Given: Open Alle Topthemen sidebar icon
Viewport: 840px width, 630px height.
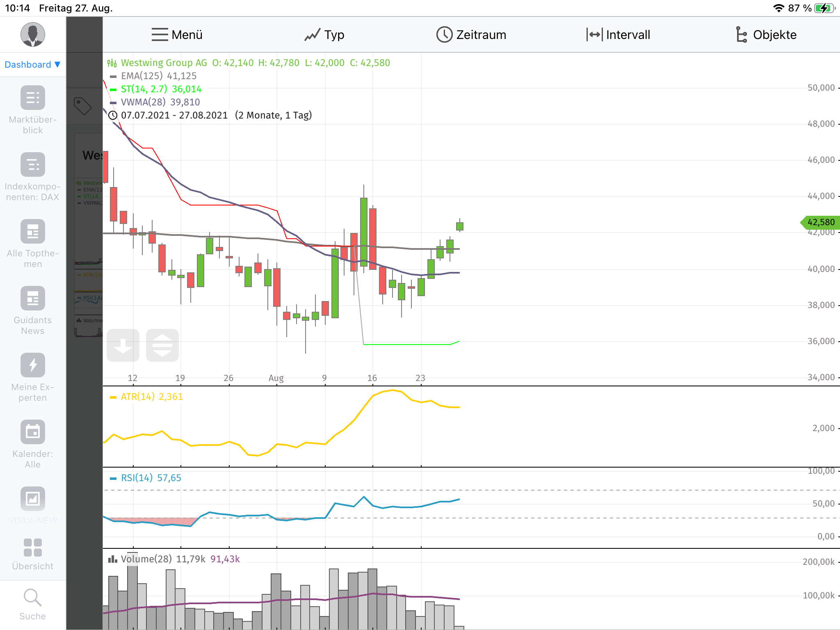Looking at the screenshot, I should [33, 232].
